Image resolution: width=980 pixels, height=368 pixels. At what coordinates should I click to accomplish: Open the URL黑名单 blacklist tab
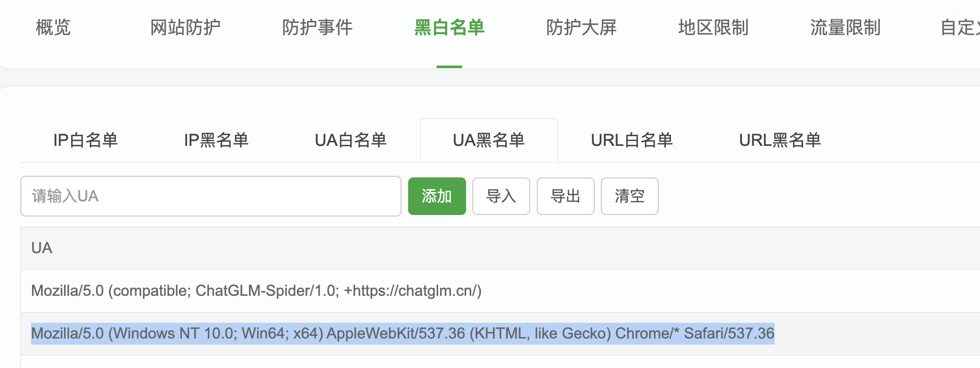(779, 140)
